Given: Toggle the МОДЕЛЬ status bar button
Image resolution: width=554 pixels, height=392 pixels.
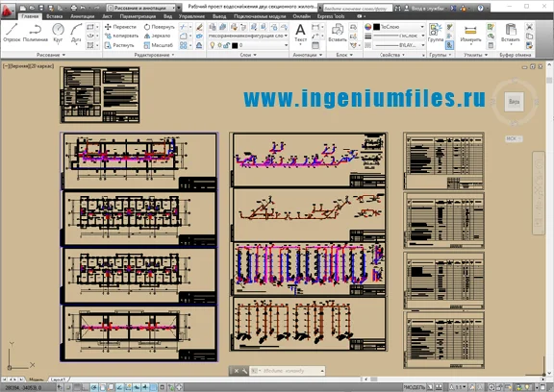Looking at the screenshot, I should [x=415, y=387].
